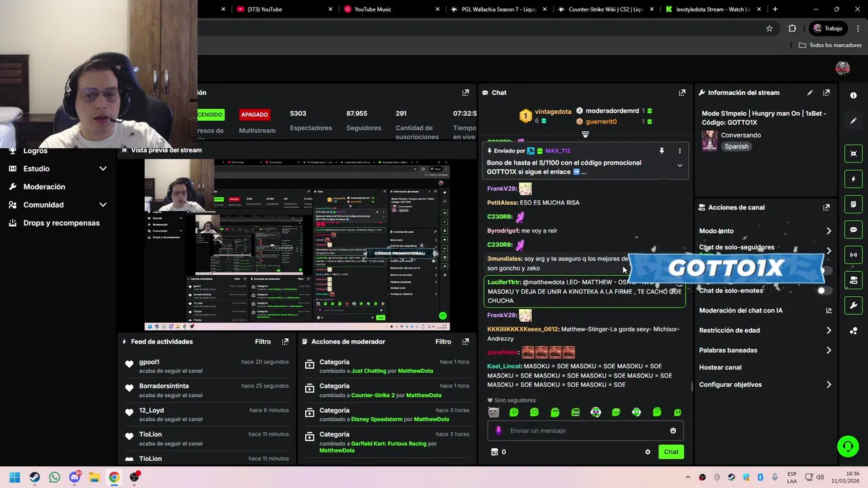This screenshot has width=868, height=488.
Task: Click the stream preview thumbnail
Action: point(297,245)
